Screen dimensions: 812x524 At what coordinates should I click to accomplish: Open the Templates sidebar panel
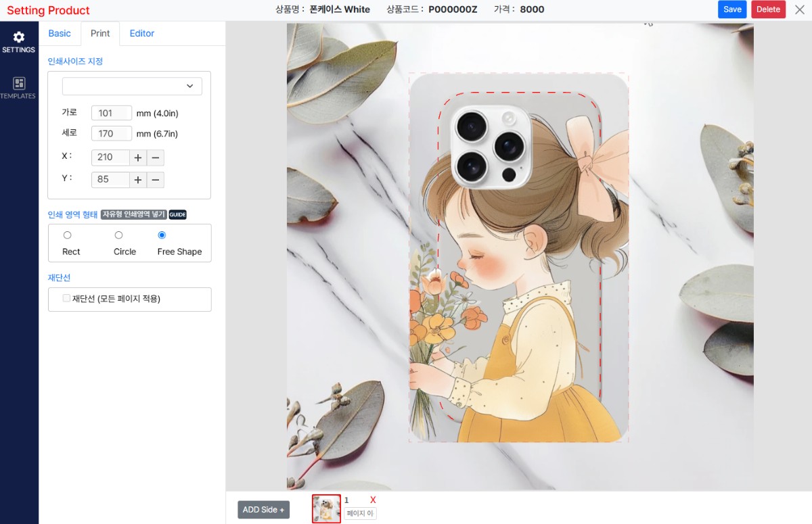point(19,88)
